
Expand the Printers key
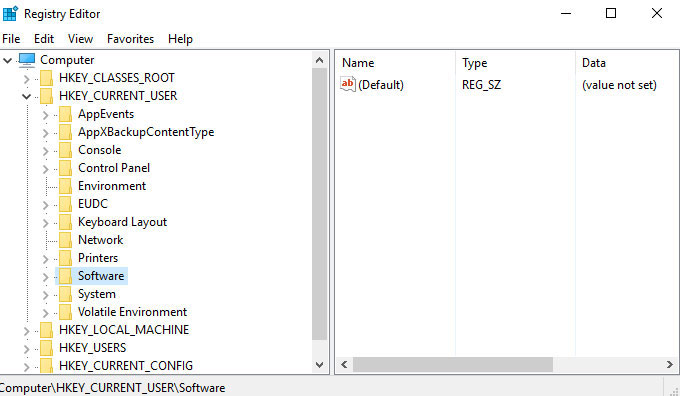pyautogui.click(x=46, y=259)
